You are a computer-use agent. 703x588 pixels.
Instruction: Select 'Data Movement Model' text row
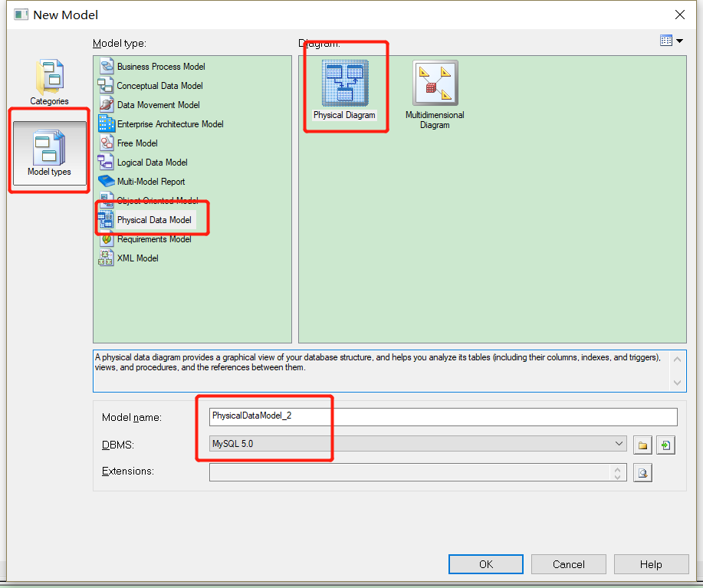[158, 105]
